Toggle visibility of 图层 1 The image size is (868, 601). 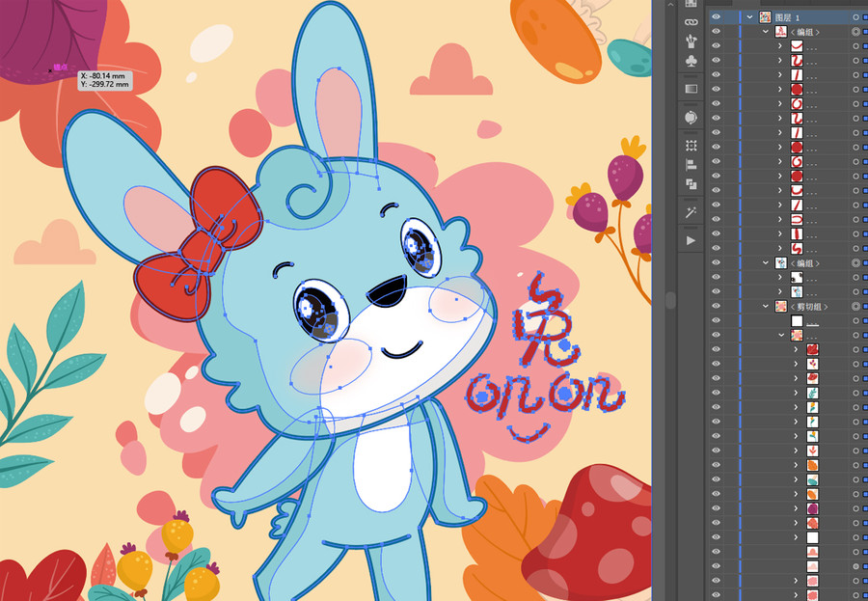716,17
